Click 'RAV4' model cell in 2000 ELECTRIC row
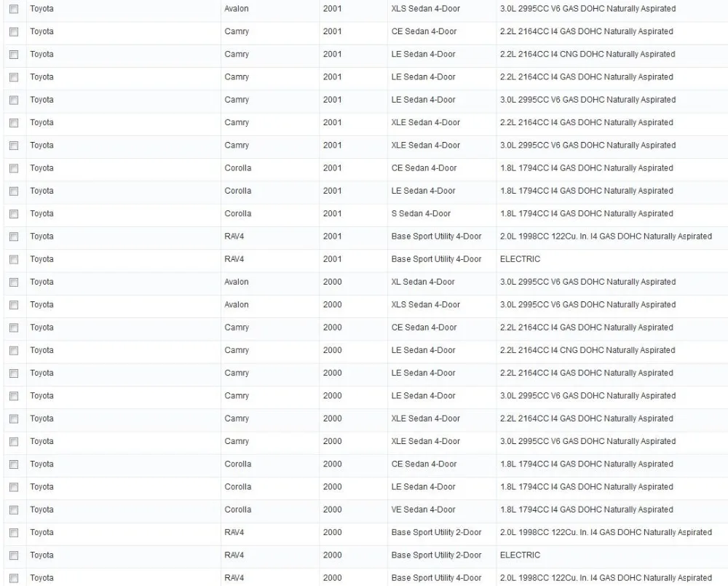728x586 pixels. [x=234, y=555]
